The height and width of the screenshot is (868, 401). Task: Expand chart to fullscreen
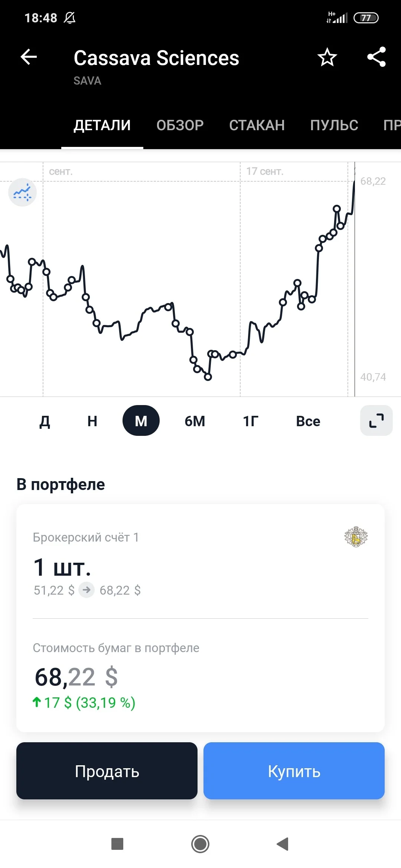(376, 420)
